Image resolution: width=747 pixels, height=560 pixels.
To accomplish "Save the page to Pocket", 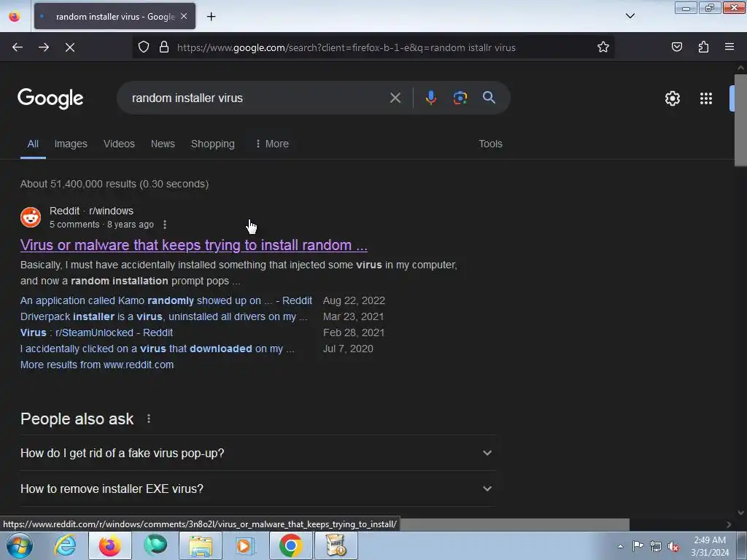I will pyautogui.click(x=677, y=47).
